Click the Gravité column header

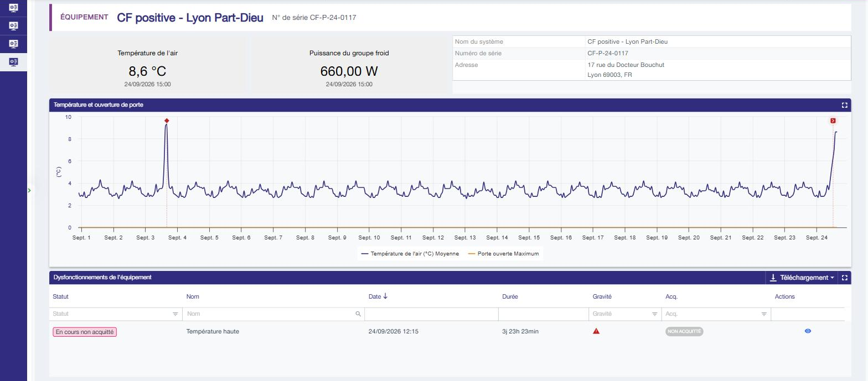point(602,296)
